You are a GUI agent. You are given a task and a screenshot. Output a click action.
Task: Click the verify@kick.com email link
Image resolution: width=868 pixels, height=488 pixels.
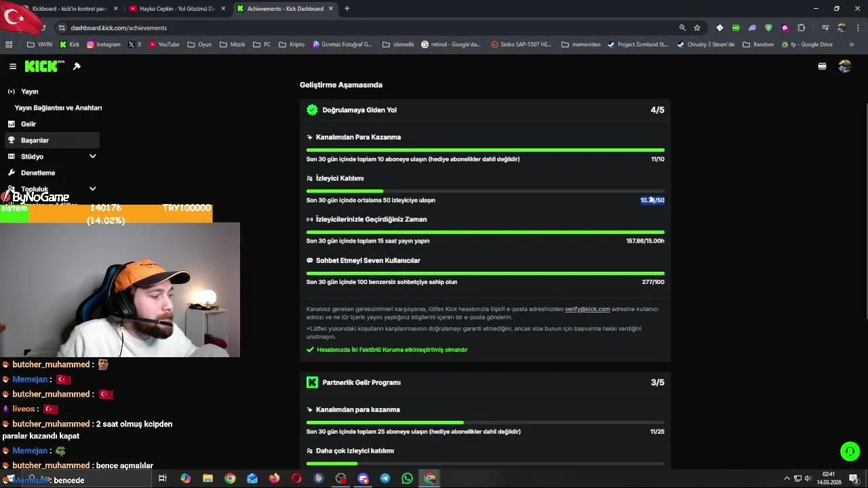point(587,309)
